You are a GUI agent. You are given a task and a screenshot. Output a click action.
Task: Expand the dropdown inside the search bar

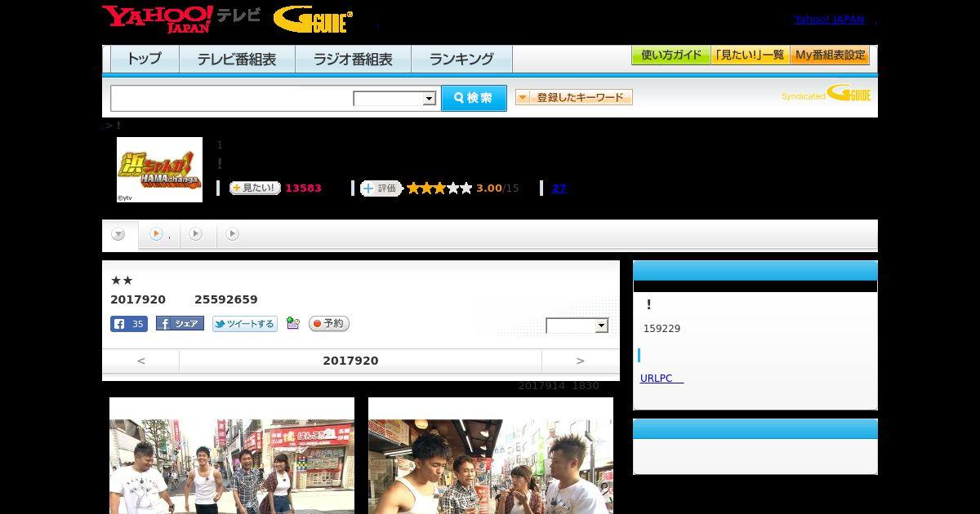(394, 99)
